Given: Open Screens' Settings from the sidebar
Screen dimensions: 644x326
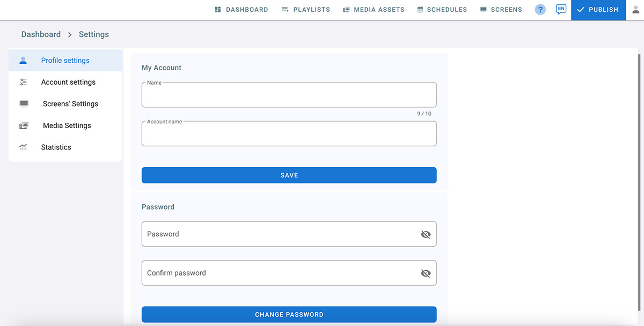Looking at the screenshot, I should (x=70, y=103).
